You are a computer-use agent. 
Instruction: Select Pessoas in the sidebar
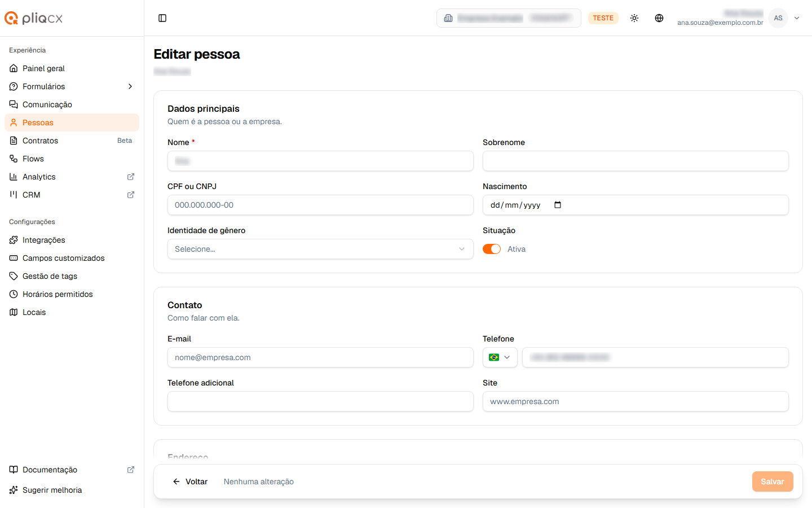click(x=72, y=122)
